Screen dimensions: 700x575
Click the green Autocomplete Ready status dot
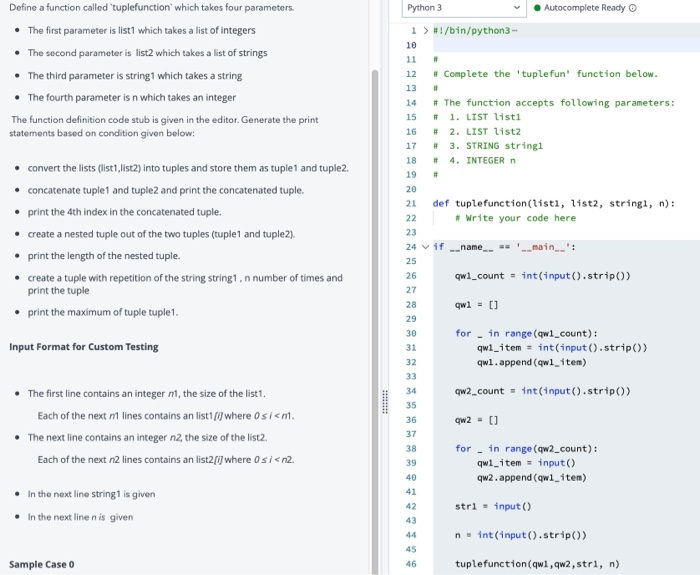pyautogui.click(x=537, y=8)
